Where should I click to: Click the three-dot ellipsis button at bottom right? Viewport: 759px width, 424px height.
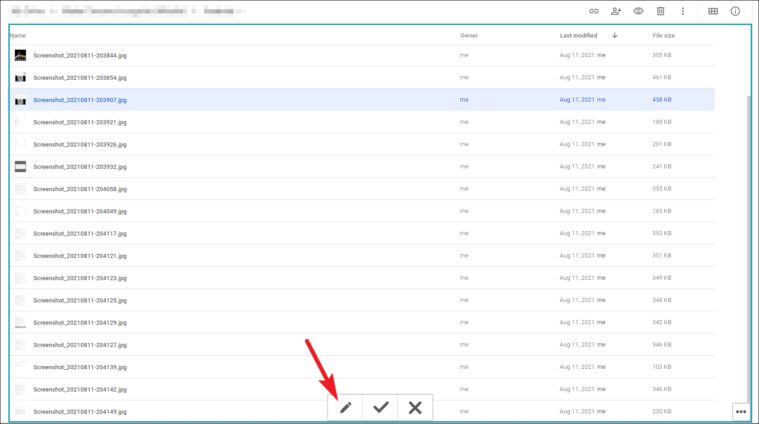point(741,412)
